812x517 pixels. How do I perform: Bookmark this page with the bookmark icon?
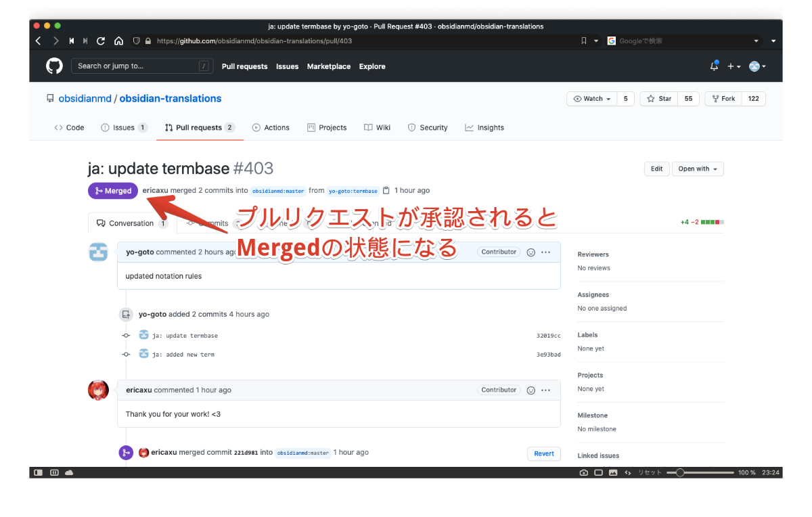tap(584, 41)
